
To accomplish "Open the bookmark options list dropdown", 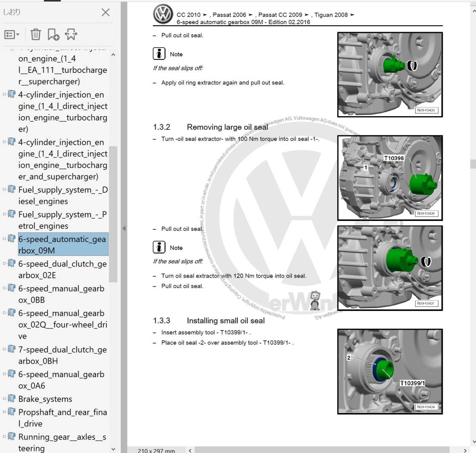I will tap(12, 35).
